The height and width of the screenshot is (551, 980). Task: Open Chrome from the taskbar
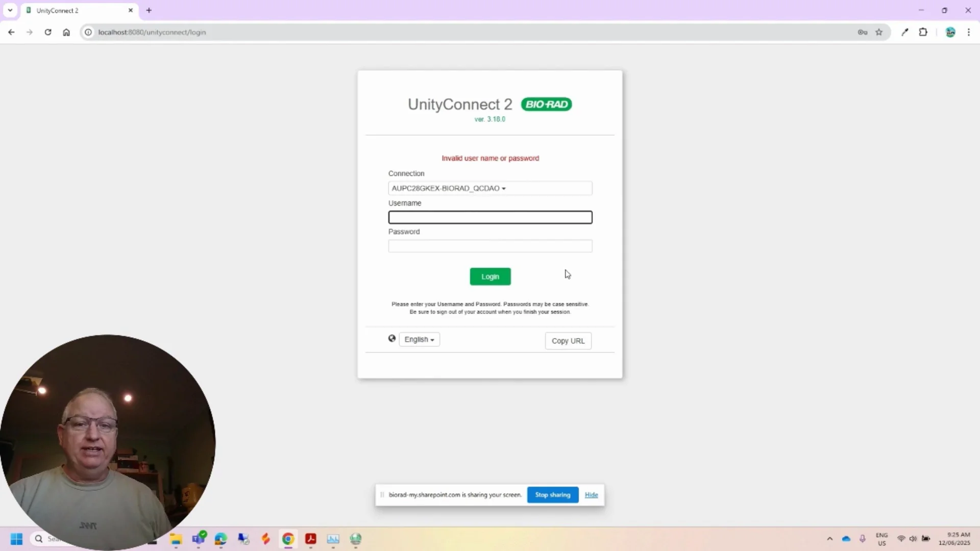pos(288,539)
